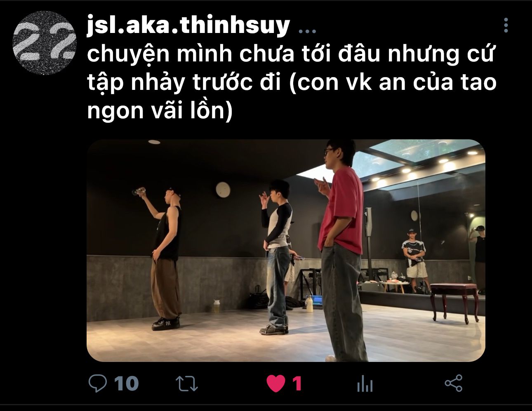Click the reply count number 10
The image size is (532, 411).
pyautogui.click(x=126, y=384)
